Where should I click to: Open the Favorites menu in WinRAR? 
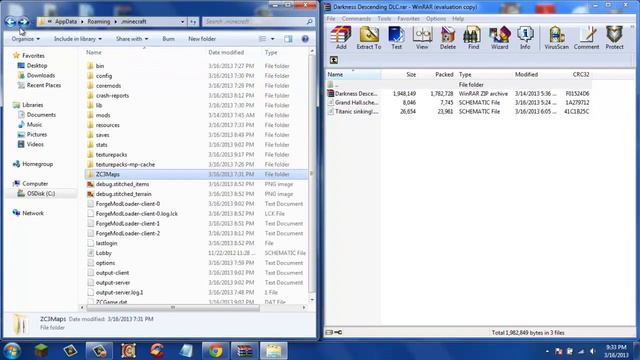[408, 19]
